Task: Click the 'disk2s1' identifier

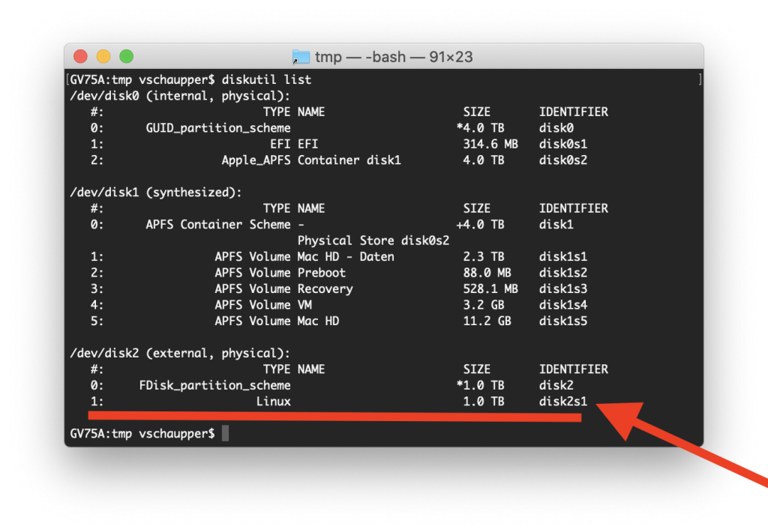Action: pos(563,402)
